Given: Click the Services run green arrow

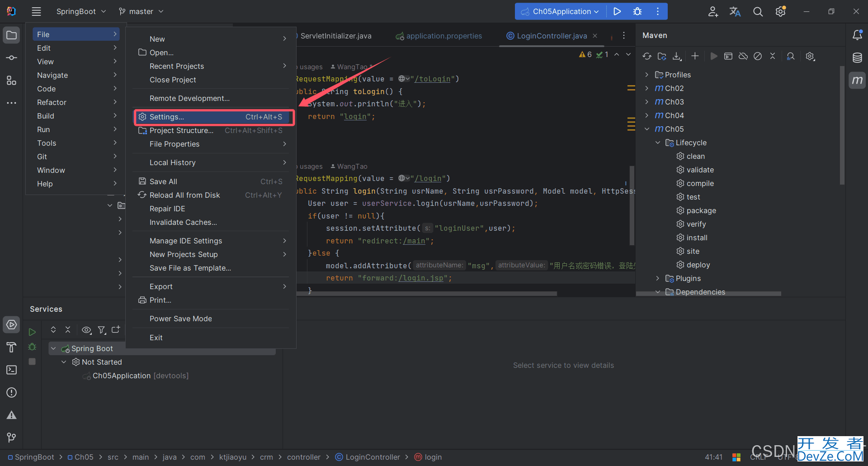Looking at the screenshot, I should tap(32, 332).
